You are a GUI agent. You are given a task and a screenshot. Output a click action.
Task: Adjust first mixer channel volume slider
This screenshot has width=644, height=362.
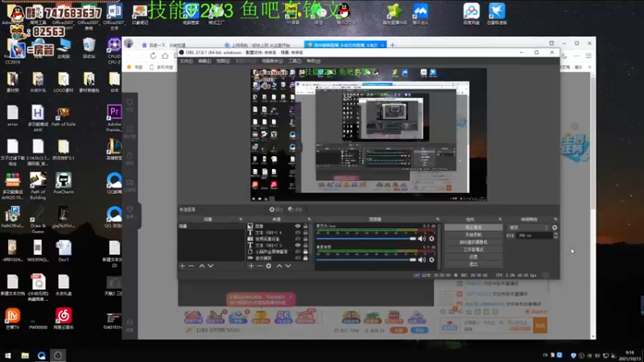pos(366,238)
